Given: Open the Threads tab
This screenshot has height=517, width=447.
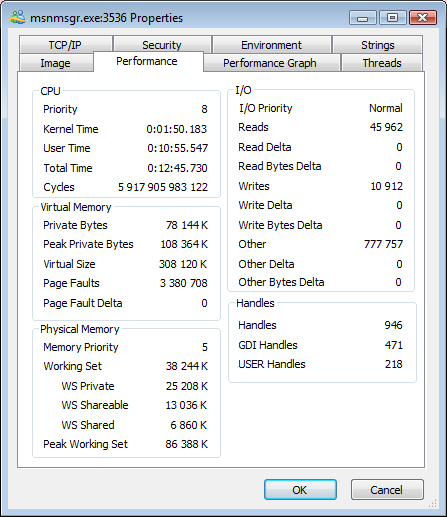Looking at the screenshot, I should (382, 63).
